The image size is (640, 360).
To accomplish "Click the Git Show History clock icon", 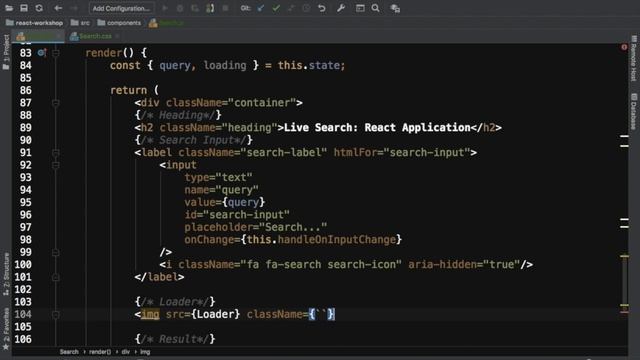I will click(x=306, y=8).
